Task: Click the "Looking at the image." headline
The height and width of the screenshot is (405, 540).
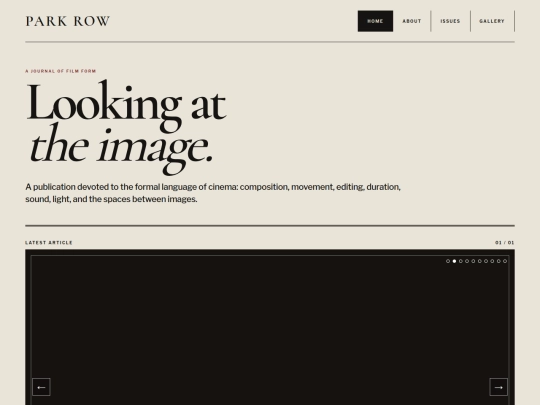Action: click(x=126, y=126)
